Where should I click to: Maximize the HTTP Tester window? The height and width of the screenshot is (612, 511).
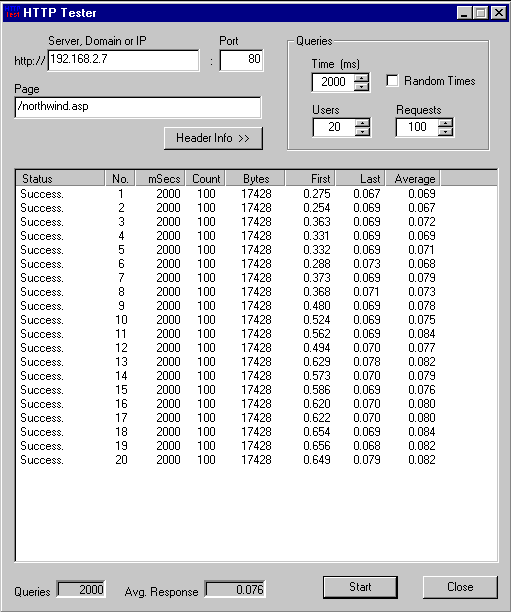click(x=481, y=13)
